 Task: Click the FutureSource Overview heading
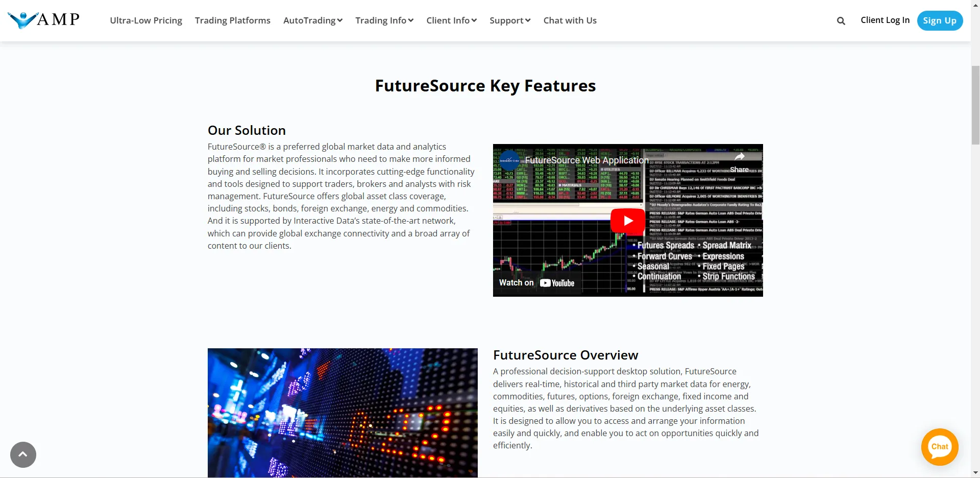click(566, 355)
